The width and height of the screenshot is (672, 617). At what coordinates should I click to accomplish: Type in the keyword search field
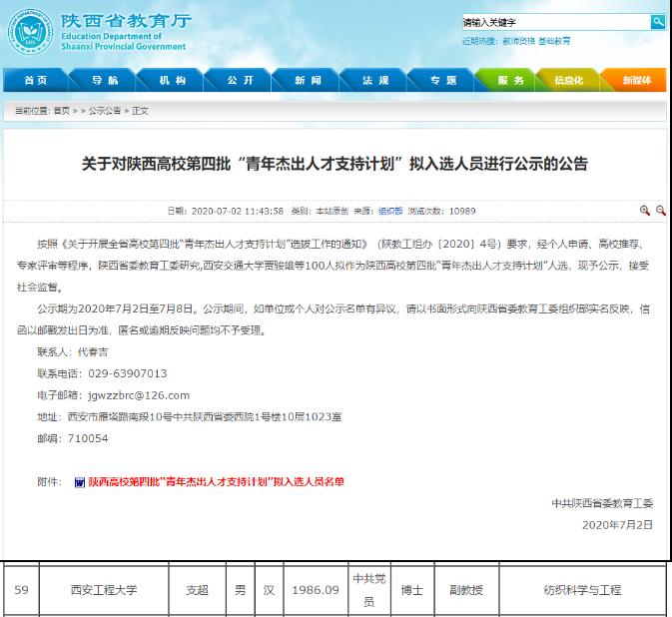pyautogui.click(x=554, y=22)
